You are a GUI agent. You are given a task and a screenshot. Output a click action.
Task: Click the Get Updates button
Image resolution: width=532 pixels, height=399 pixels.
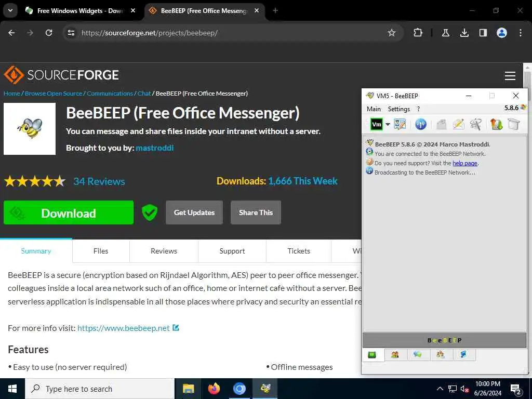click(x=194, y=212)
